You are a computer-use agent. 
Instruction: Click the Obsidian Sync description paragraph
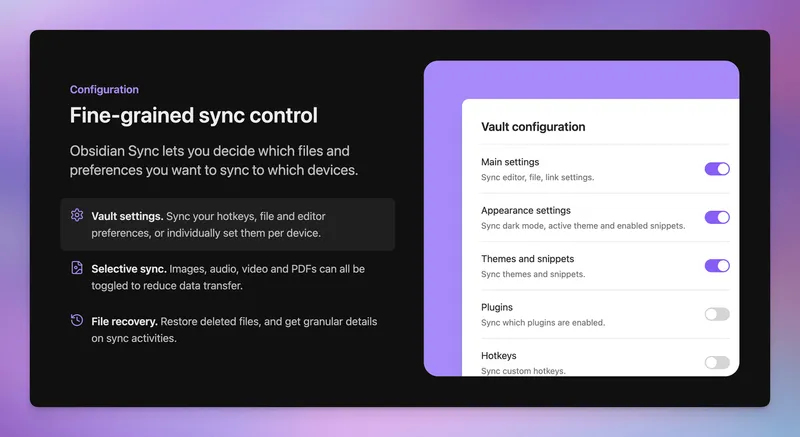coord(213,161)
